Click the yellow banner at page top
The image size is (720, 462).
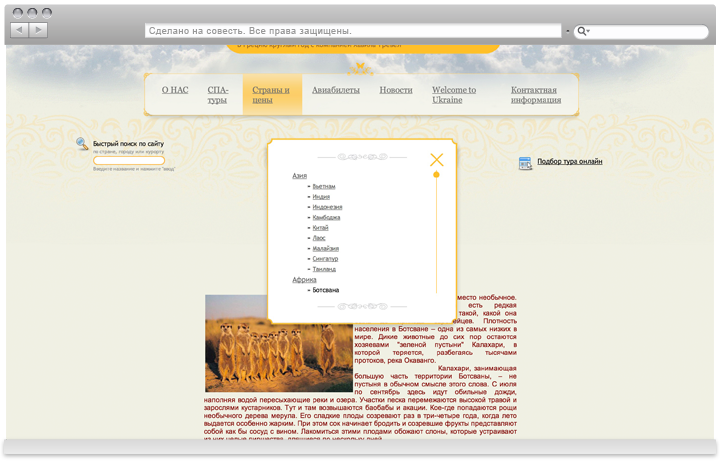click(x=363, y=48)
